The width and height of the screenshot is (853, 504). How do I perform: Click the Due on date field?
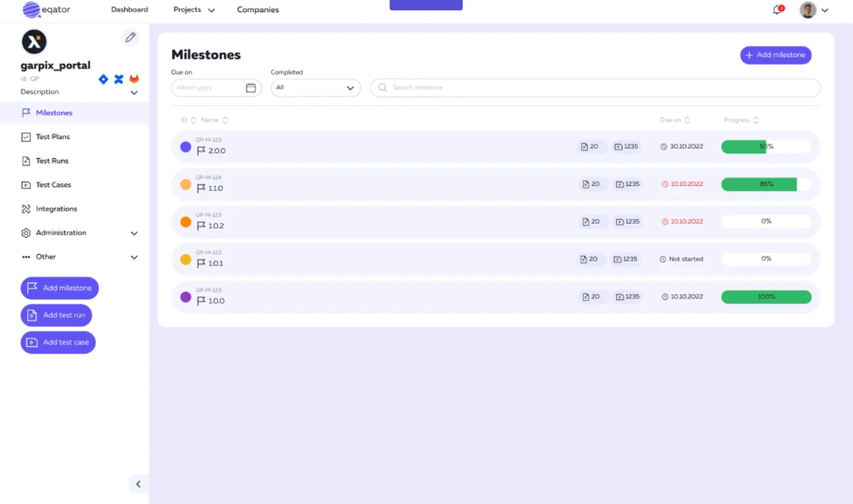[216, 87]
